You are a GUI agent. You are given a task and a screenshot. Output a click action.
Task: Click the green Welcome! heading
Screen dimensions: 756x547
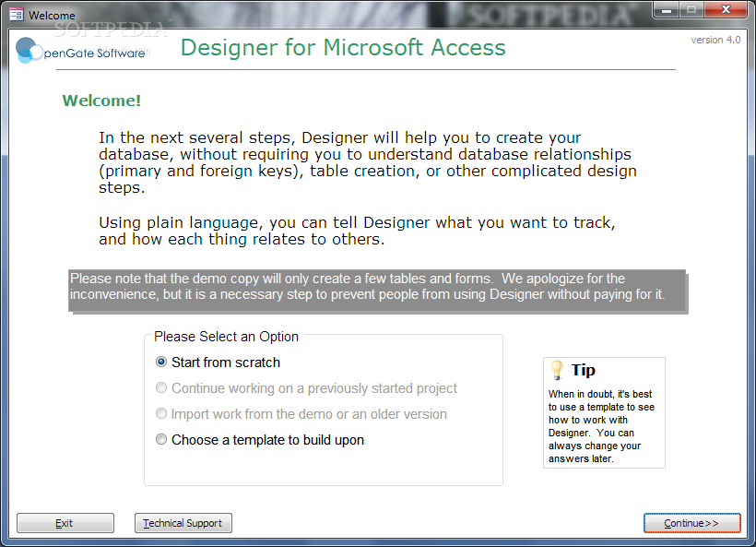pos(101,101)
